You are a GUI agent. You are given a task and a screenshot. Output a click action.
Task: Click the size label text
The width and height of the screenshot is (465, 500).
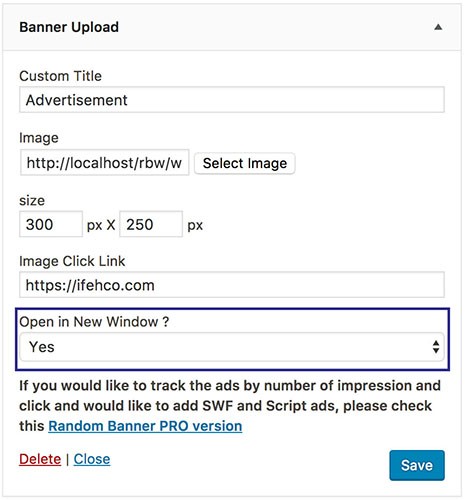32,201
